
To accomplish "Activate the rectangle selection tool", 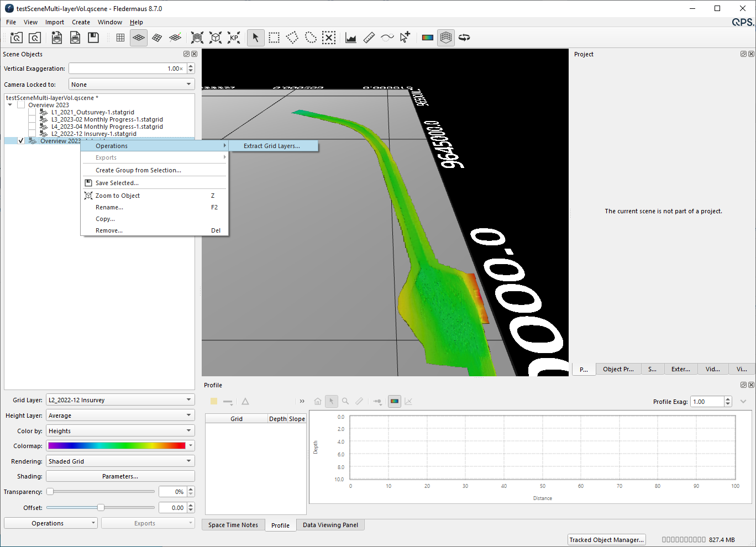I will click(274, 38).
